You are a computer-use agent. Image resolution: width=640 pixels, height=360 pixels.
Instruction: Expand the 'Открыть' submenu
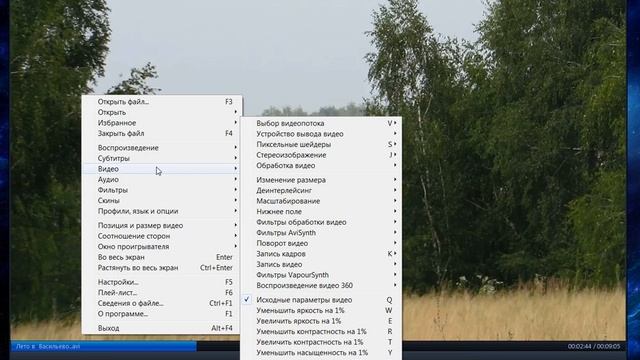pos(162,112)
